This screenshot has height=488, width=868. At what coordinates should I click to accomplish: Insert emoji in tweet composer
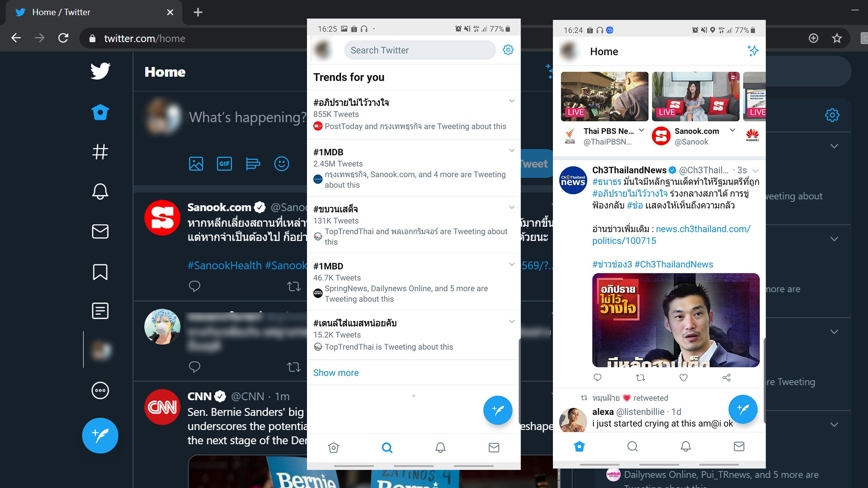coord(281,164)
